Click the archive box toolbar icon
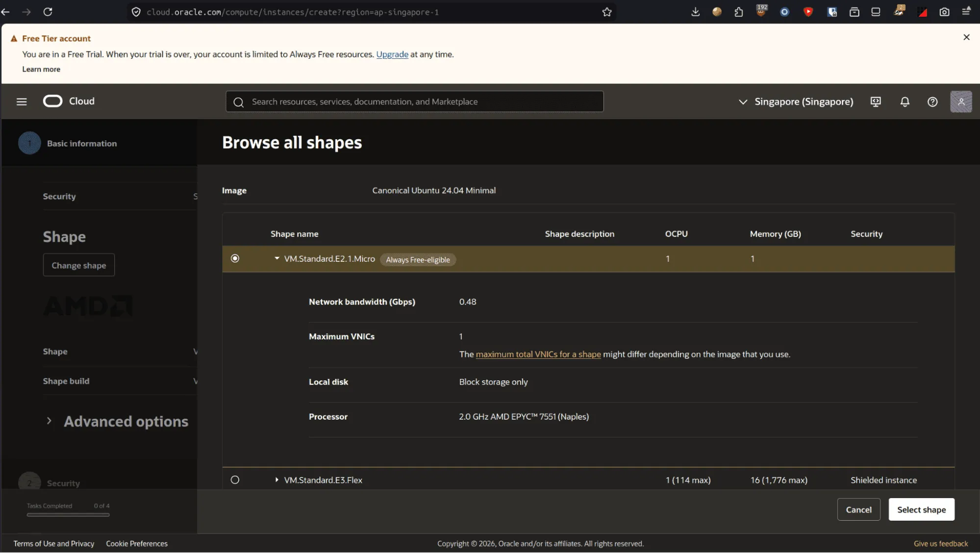 click(854, 12)
